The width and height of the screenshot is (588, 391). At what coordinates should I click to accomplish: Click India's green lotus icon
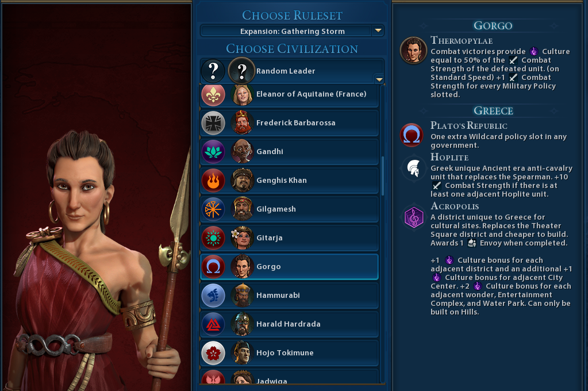[x=213, y=152]
